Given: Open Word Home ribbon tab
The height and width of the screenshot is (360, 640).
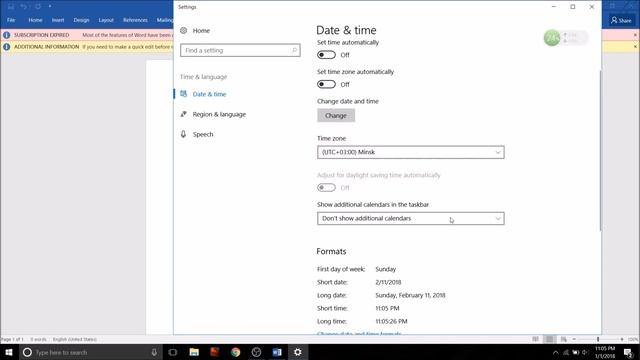Looking at the screenshot, I should pyautogui.click(x=35, y=20).
